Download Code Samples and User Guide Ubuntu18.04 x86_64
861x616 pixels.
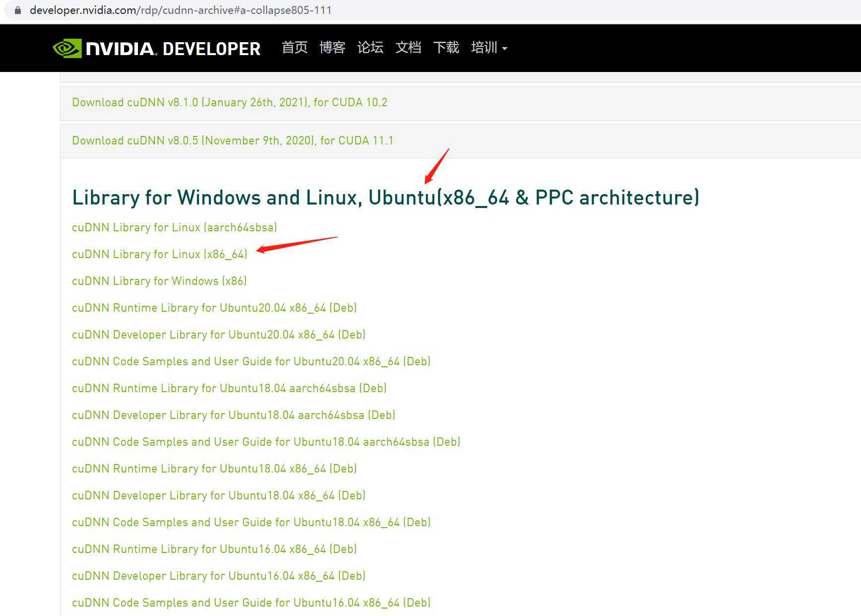[251, 522]
